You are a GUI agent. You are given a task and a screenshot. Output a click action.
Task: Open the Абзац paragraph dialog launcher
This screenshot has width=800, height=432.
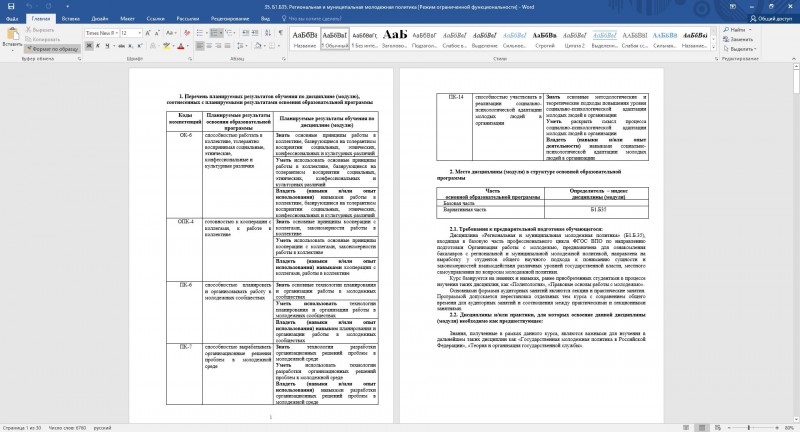284,59
